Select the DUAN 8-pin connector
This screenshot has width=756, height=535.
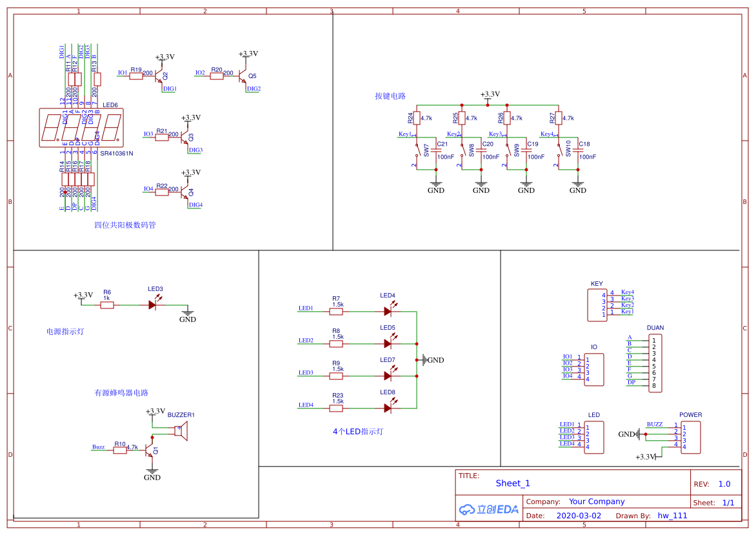(x=655, y=363)
